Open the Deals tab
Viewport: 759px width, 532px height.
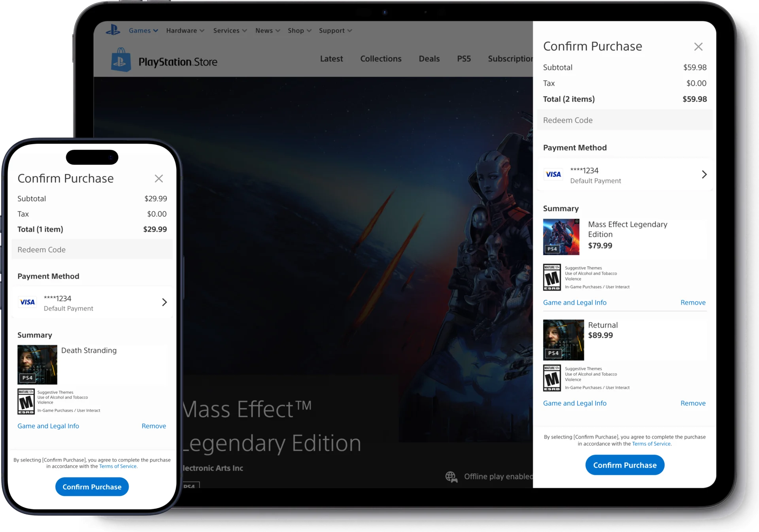pyautogui.click(x=429, y=59)
